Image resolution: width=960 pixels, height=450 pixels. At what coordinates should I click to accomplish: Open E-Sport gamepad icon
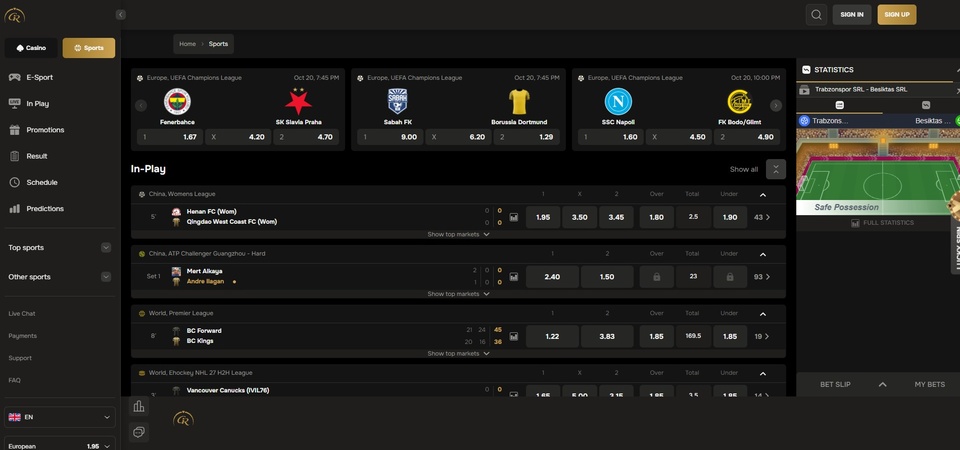(x=15, y=77)
